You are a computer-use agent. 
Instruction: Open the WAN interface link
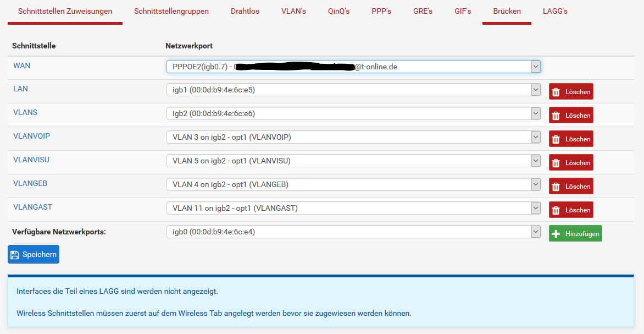(22, 65)
